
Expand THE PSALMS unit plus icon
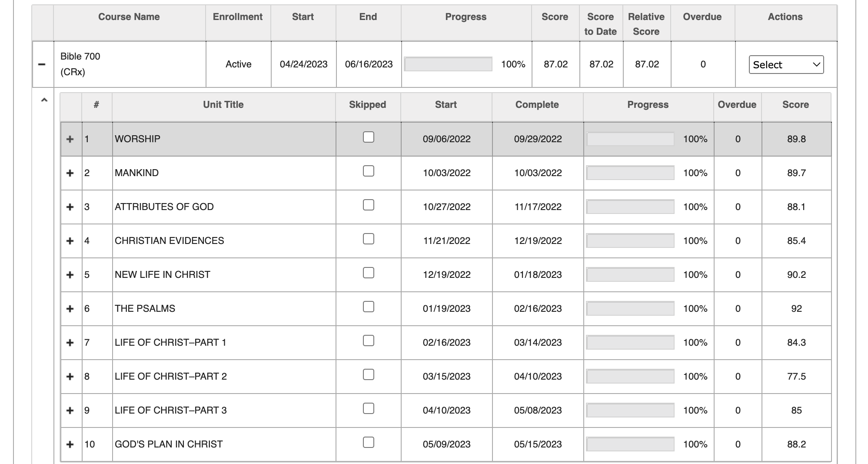tap(70, 309)
